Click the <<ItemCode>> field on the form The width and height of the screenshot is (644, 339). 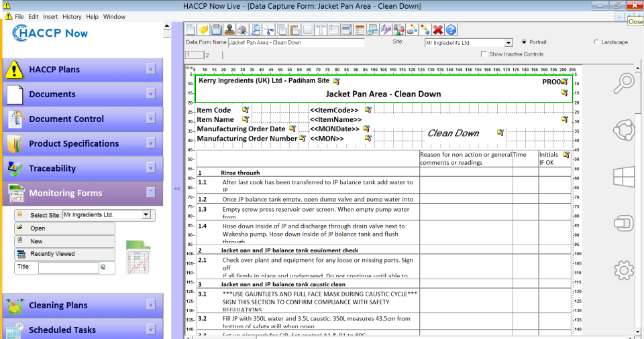click(x=334, y=110)
